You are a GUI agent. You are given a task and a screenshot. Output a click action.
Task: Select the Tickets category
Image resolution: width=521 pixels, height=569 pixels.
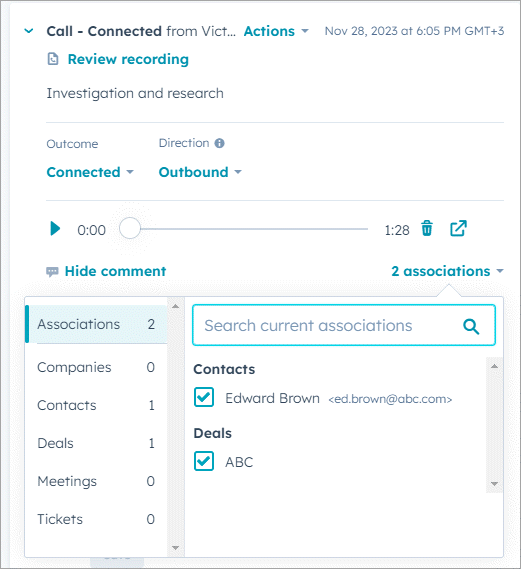(x=96, y=519)
